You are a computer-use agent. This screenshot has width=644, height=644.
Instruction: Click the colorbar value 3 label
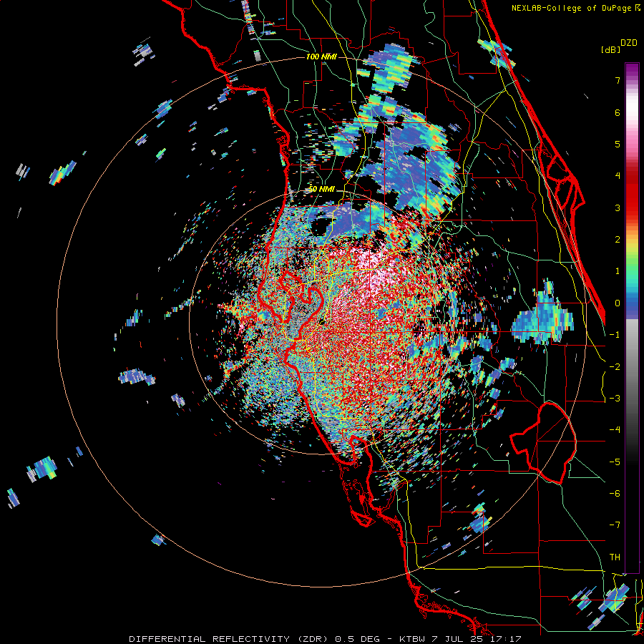pos(618,208)
